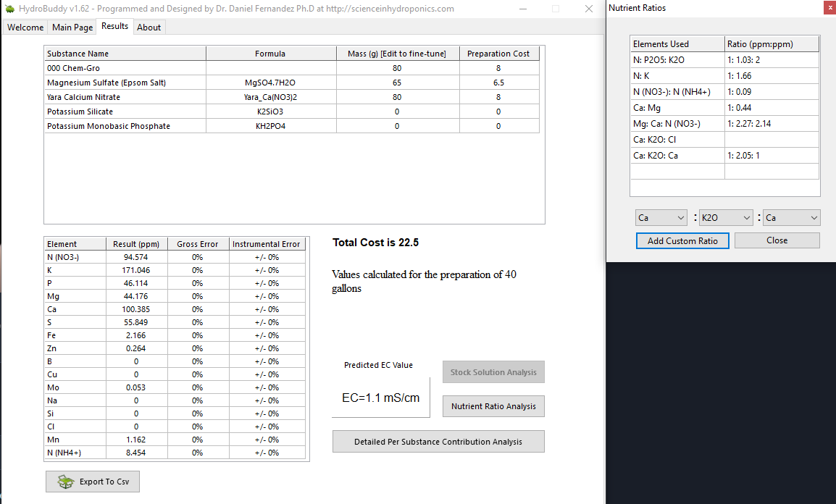
Task: Minimize the HydroBuddy window
Action: coord(523,9)
